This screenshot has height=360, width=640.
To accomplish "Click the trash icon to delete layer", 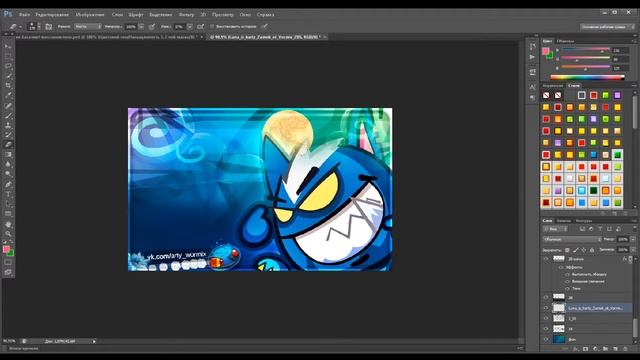I will click(x=625, y=349).
